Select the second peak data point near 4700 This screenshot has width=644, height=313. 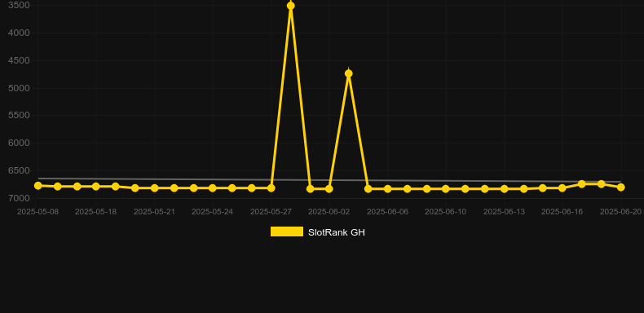click(x=349, y=73)
